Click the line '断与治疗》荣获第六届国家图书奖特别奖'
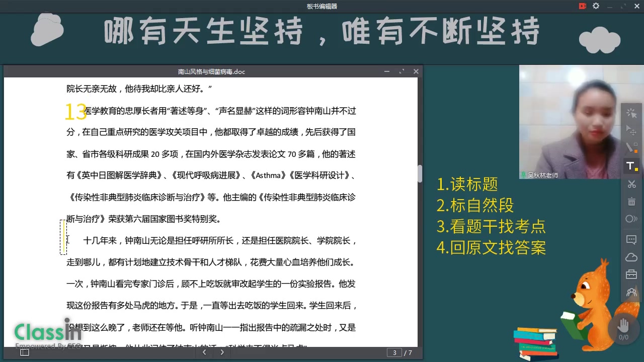 tap(144, 219)
